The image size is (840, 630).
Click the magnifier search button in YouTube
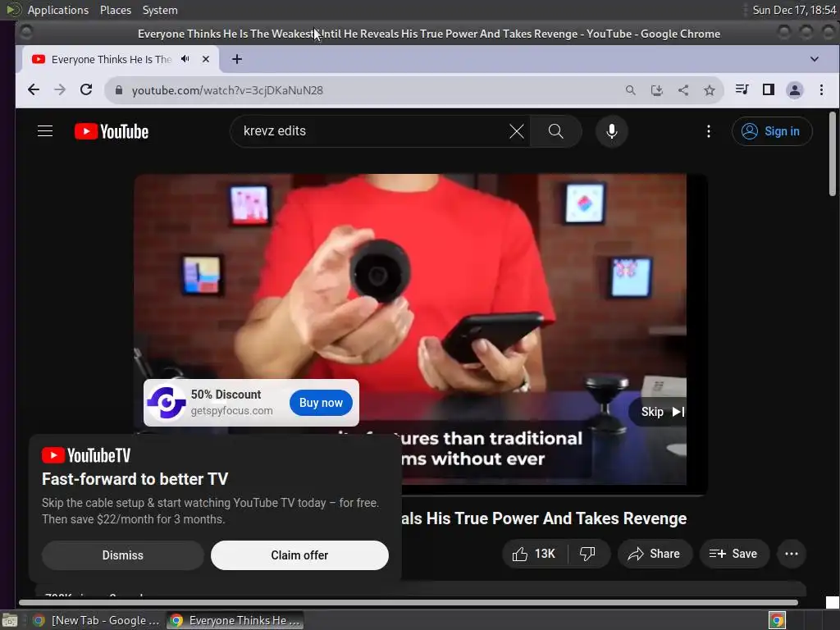pos(555,131)
